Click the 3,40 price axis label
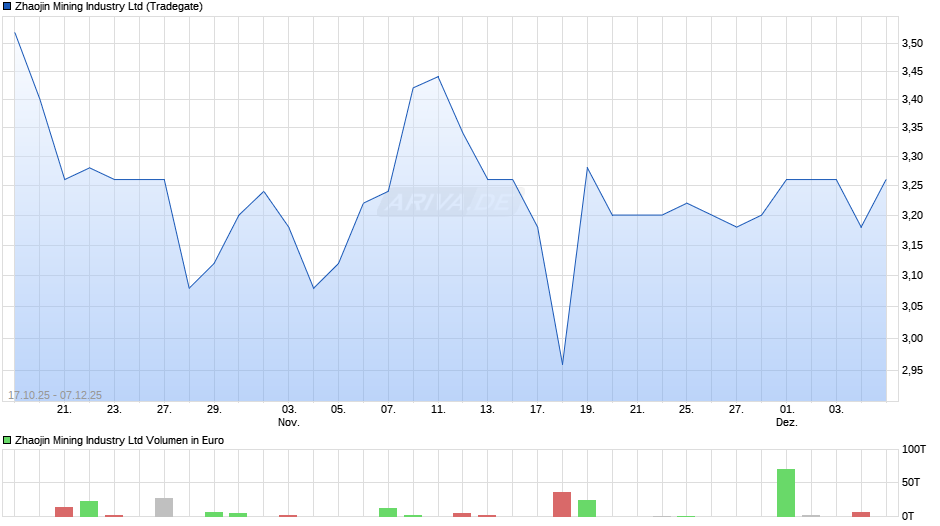The image size is (940, 526). coord(912,99)
